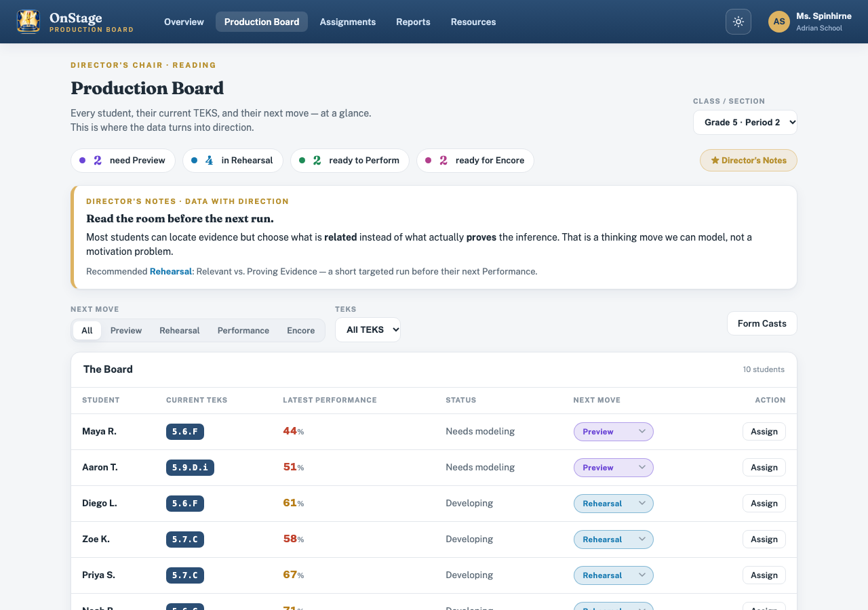Select the Production Board nav tab

pyautogui.click(x=262, y=22)
